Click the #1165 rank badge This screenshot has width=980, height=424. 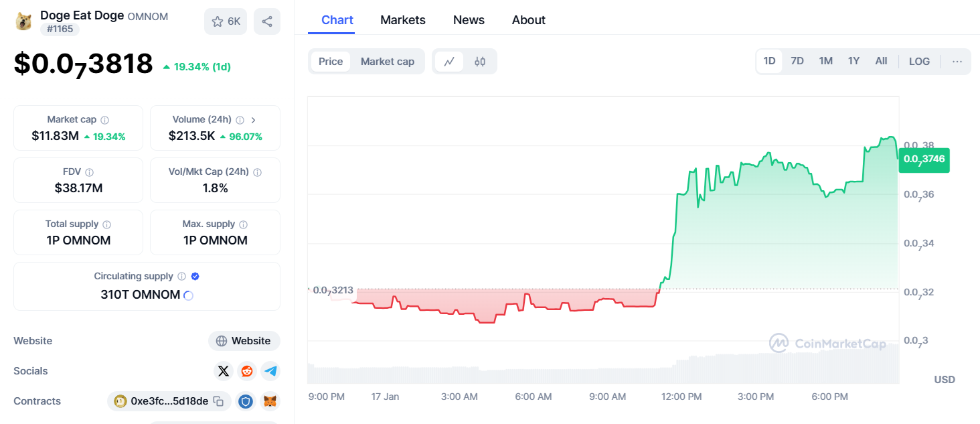[60, 29]
